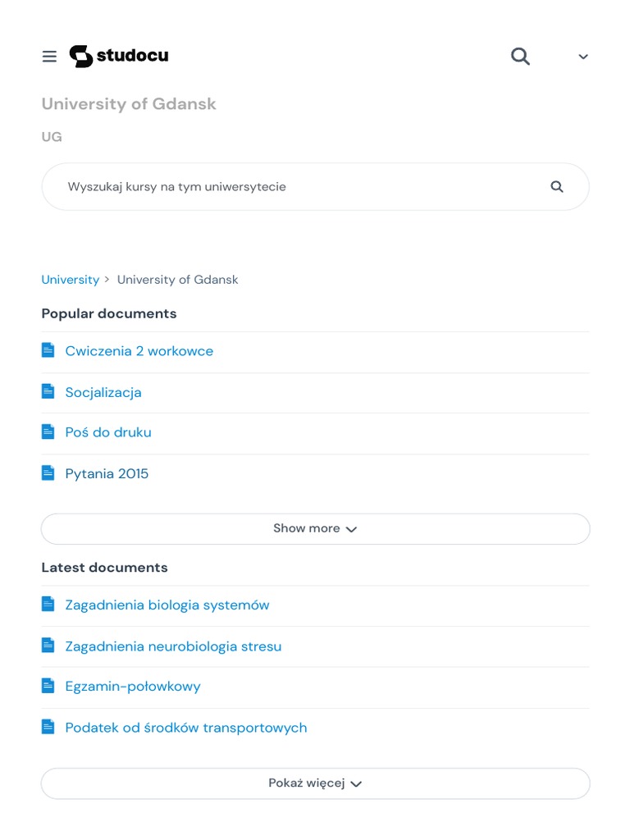
Task: Open Cwiczenia 2 workowce document
Action: coord(139,351)
